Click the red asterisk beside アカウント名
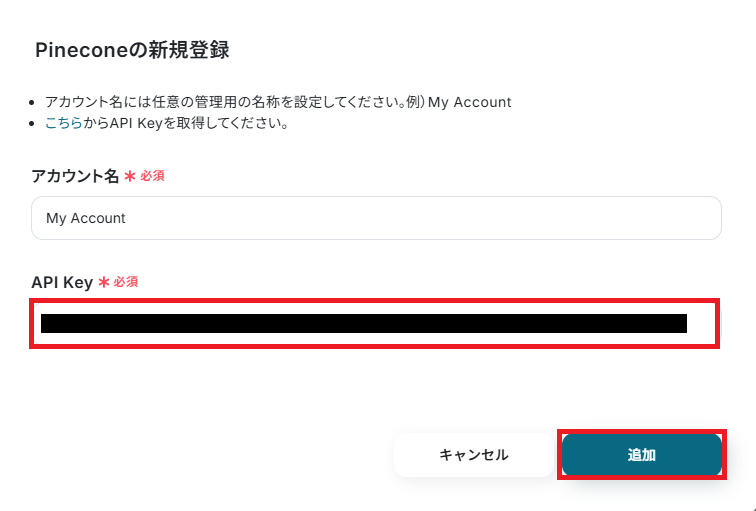The width and height of the screenshot is (756, 511). pyautogui.click(x=130, y=176)
